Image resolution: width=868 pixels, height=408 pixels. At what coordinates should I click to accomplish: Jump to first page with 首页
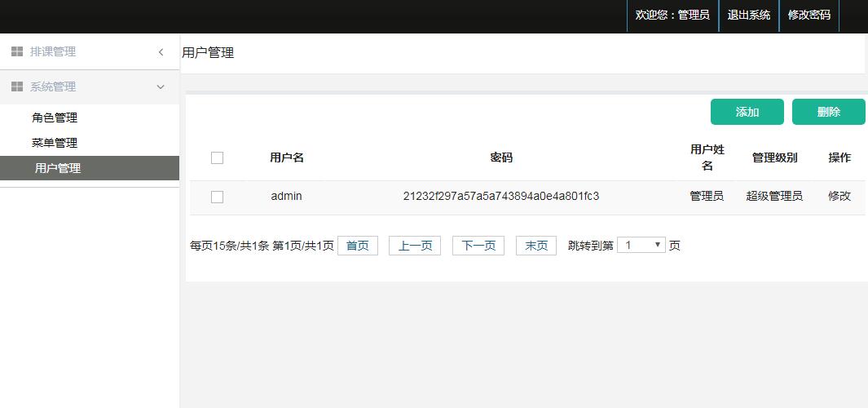click(358, 246)
